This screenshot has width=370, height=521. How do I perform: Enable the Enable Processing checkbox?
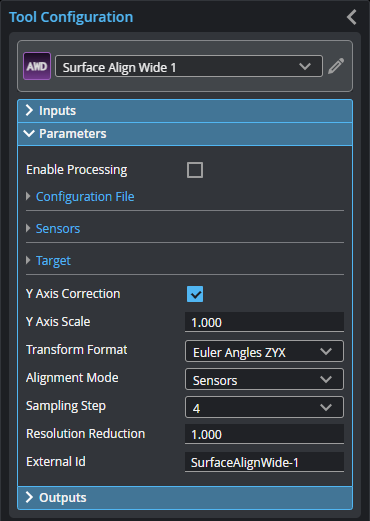click(195, 170)
